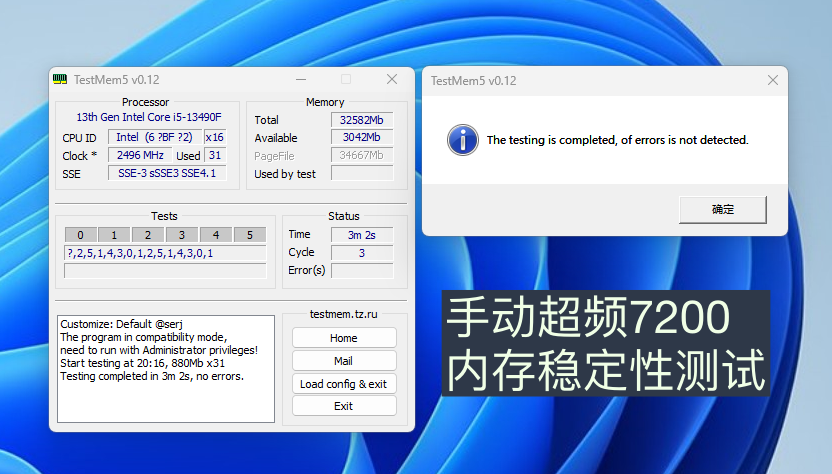Image resolution: width=832 pixels, height=474 pixels.
Task: Click the CPU ID value Intel (6 ?BF ?2)
Action: tap(154, 137)
